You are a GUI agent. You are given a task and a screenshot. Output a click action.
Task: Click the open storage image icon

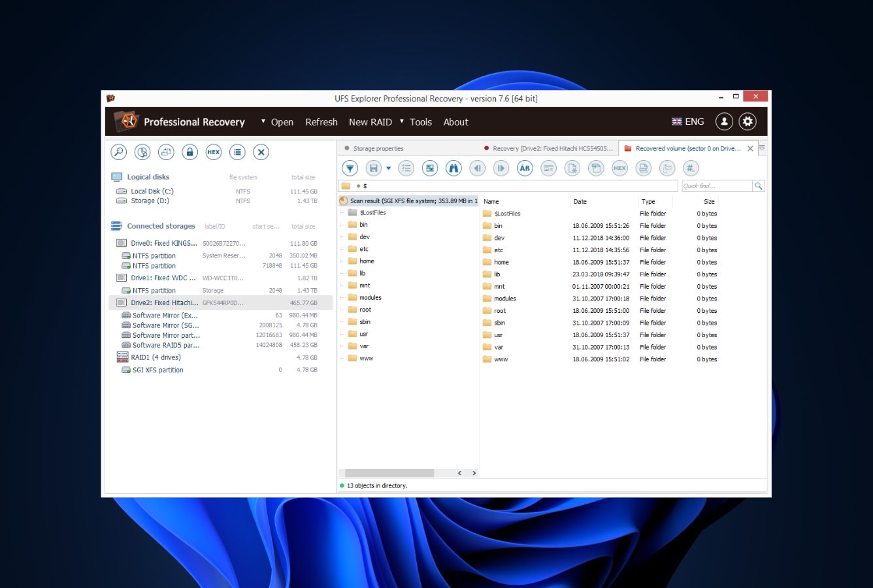point(166,152)
